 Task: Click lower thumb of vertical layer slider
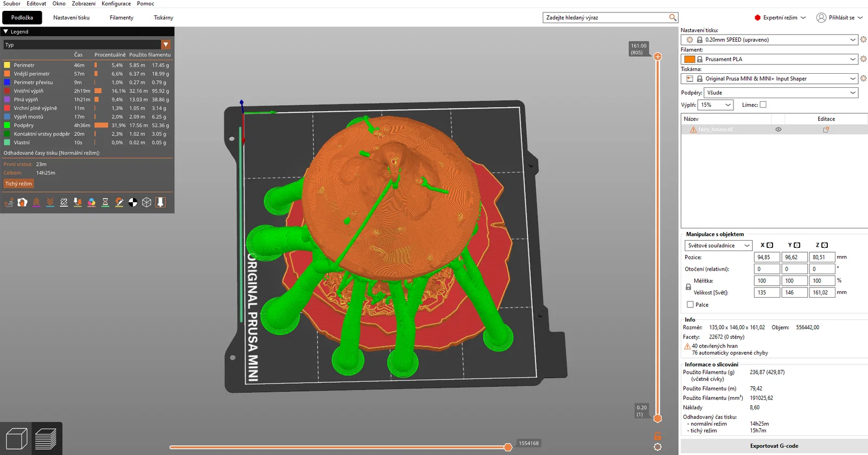click(x=658, y=418)
